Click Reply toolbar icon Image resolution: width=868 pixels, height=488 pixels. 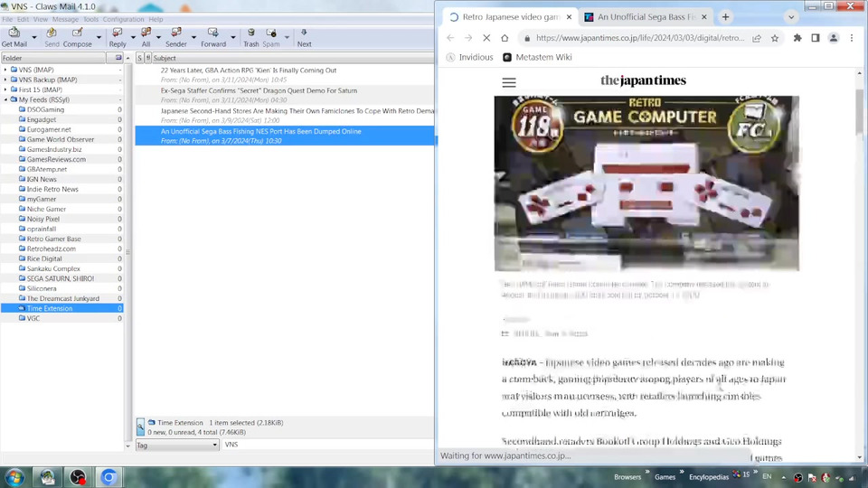118,37
